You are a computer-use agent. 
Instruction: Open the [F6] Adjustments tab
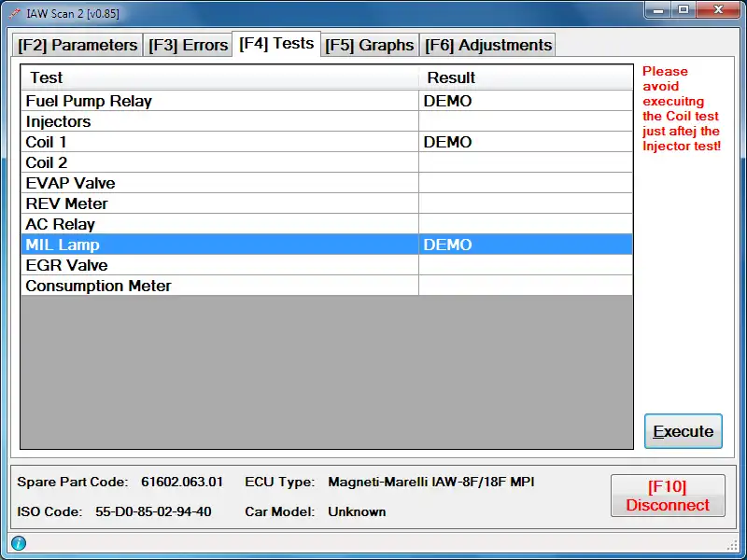[487, 45]
